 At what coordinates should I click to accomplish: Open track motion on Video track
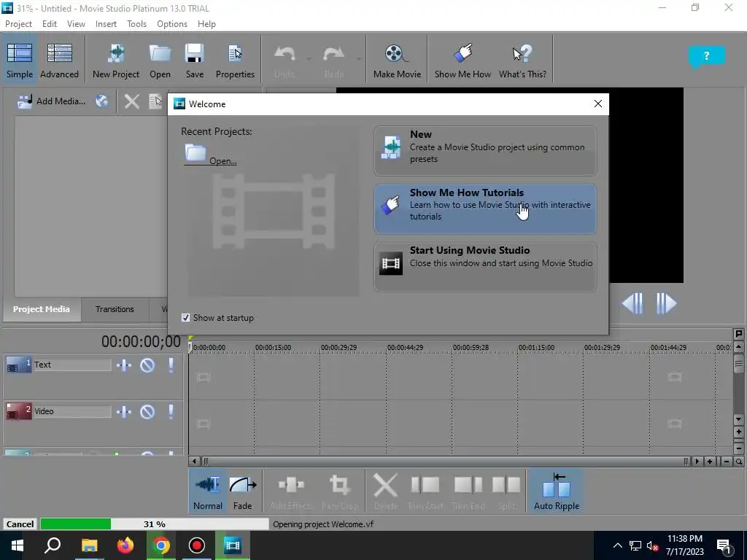[x=124, y=412]
